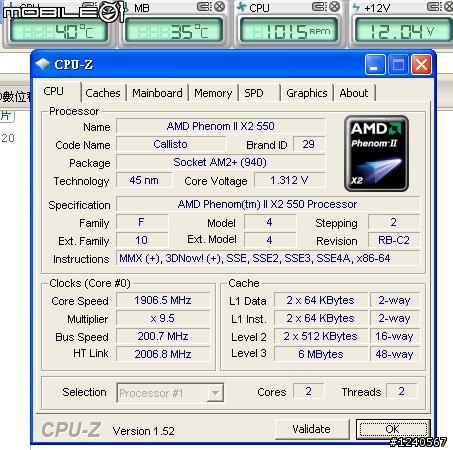453x450 pixels.
Task: Click the Brand ID value '29'
Action: tap(309, 144)
